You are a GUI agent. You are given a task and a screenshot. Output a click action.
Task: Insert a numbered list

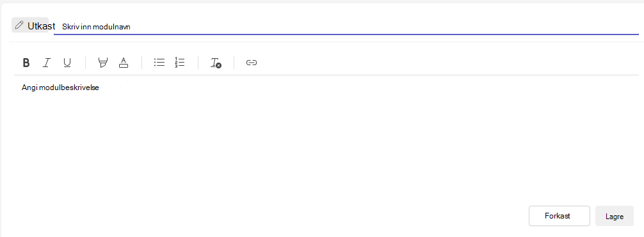179,63
